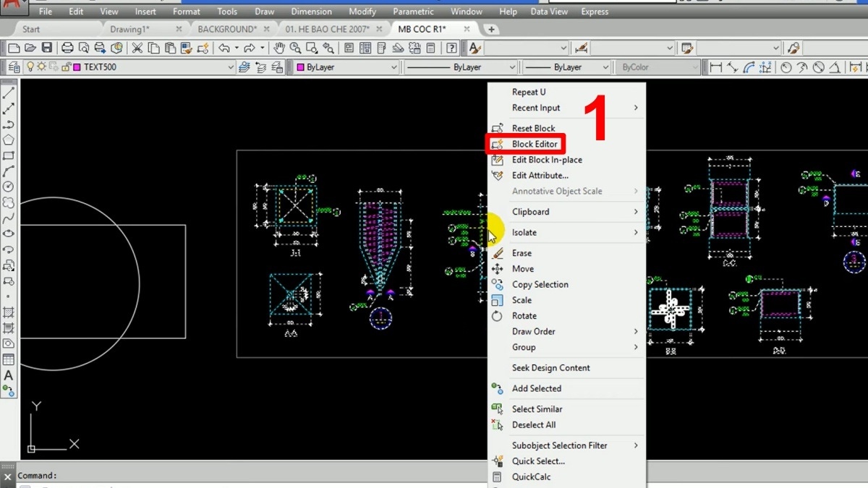Toggle the layer lock padlock icon
The width and height of the screenshot is (868, 488).
(66, 67)
